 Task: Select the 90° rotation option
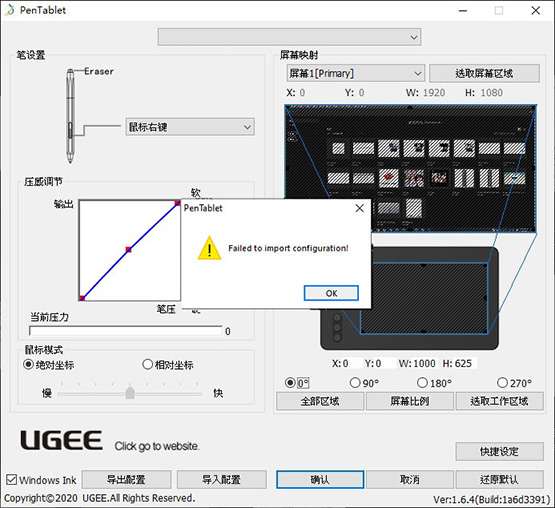355,383
